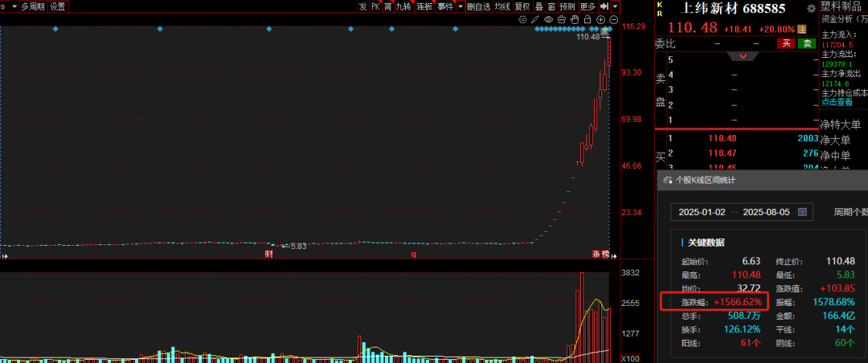Click the 总手 508.7万 value

[x=744, y=316]
